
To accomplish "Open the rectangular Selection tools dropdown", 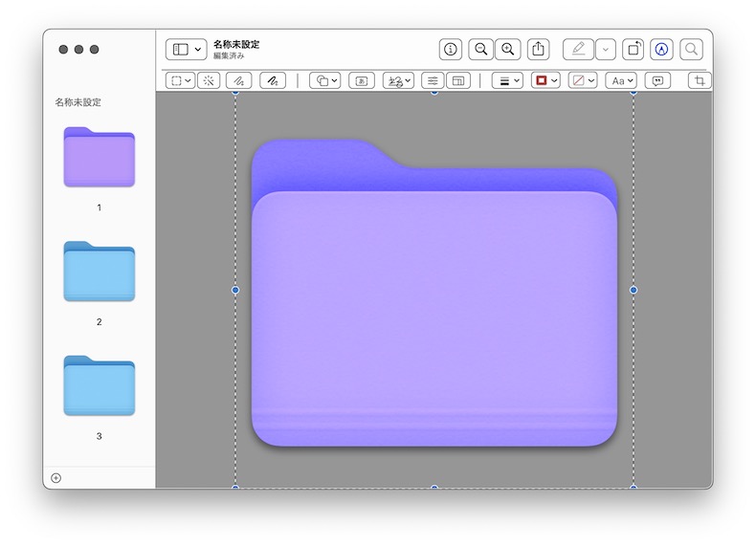I will [180, 81].
